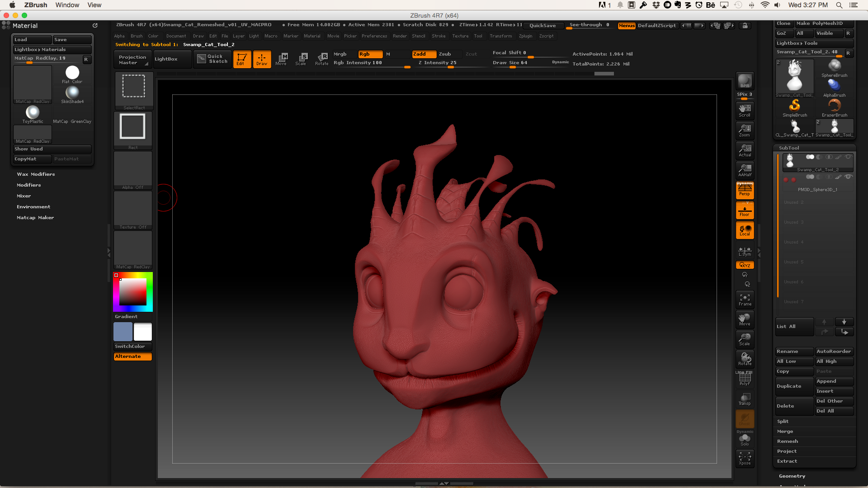
Task: Open the Xpose icon
Action: click(x=745, y=458)
